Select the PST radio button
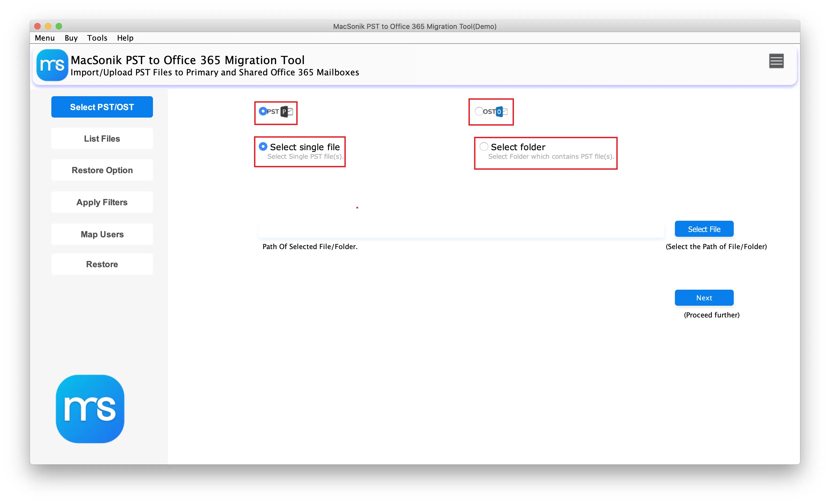 click(x=263, y=111)
